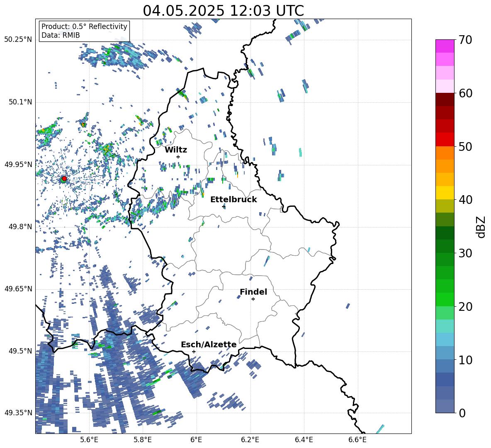This screenshot has width=491, height=448.
Task: Click the red radar location marker
Action: coord(64,178)
